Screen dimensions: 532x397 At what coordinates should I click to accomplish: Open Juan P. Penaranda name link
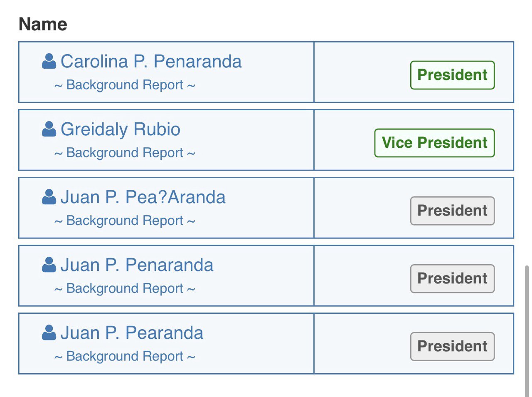click(137, 265)
